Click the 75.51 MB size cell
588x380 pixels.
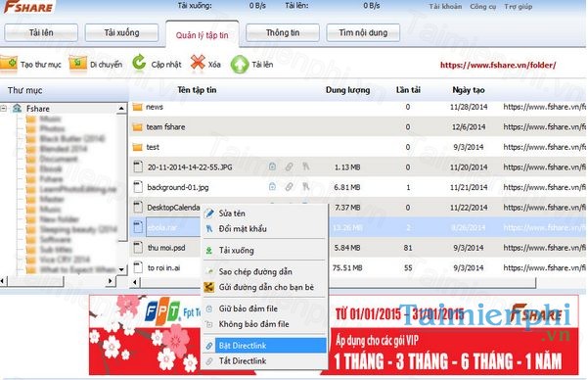(347, 267)
